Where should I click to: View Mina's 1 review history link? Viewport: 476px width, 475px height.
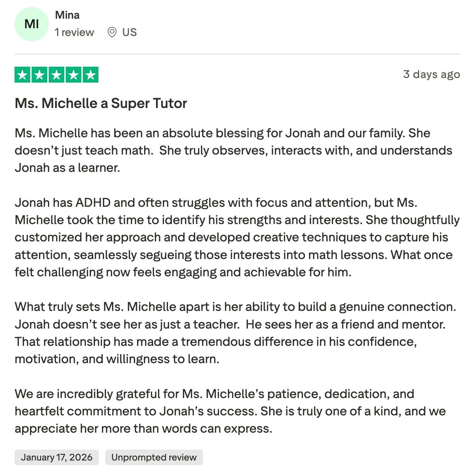tap(75, 32)
